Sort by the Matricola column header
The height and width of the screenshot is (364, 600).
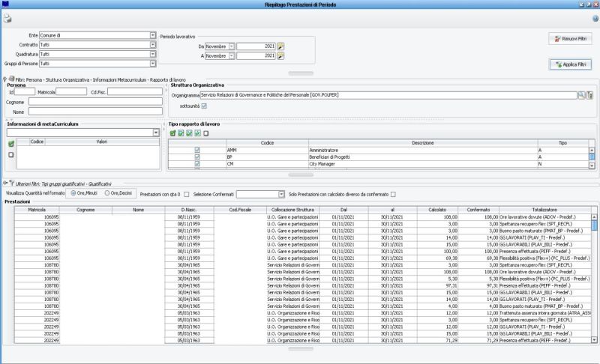pos(37,210)
